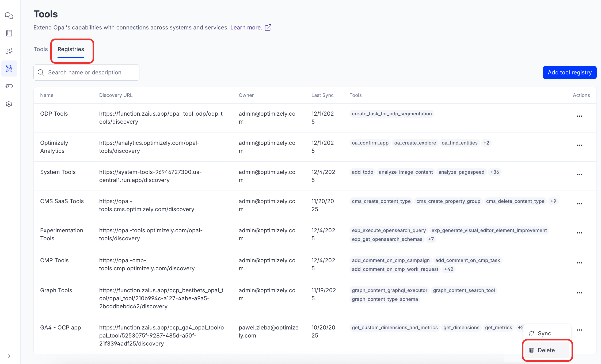Open actions menu for ODP Tools row
Viewport: 601px width, 364px height.
tap(579, 116)
